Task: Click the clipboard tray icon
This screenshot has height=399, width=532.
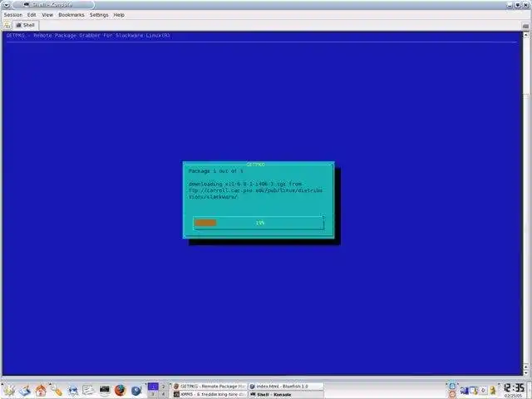Action: [x=474, y=391]
